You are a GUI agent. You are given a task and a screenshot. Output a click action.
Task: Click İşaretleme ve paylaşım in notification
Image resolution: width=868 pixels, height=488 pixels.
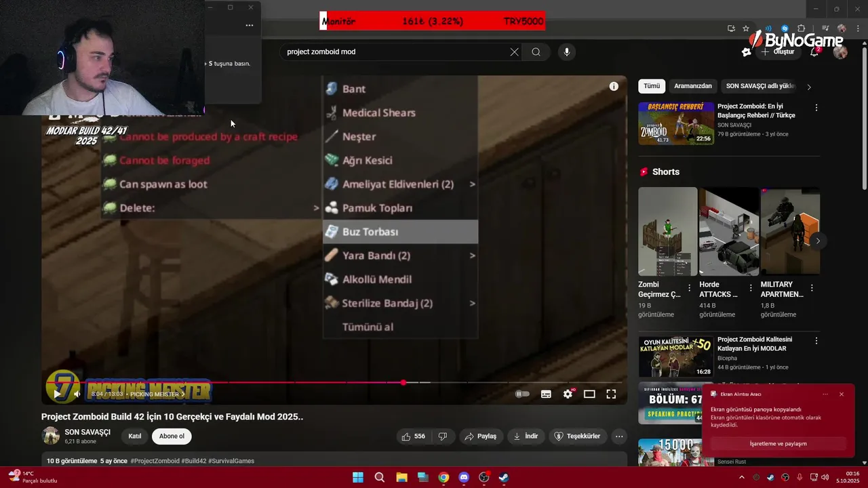[x=778, y=443]
